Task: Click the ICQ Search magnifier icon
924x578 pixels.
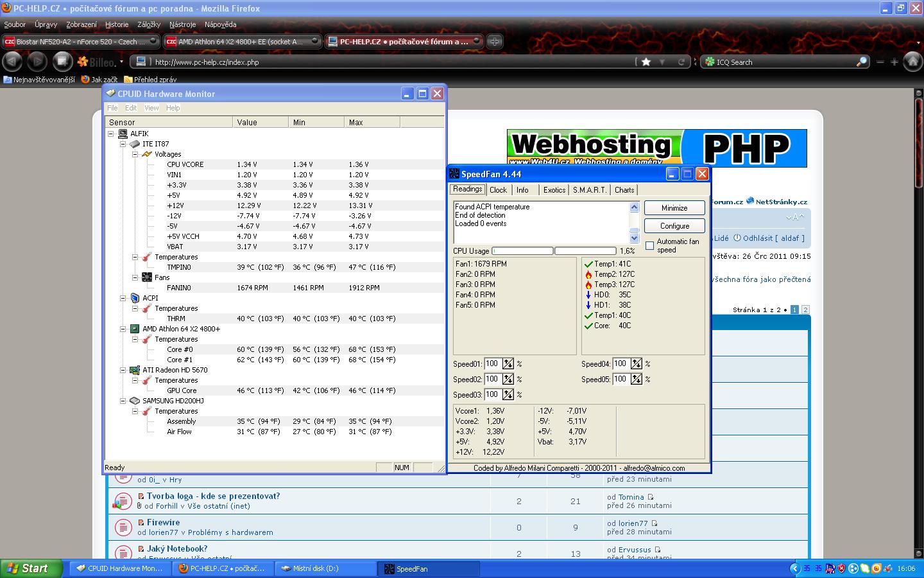Action: pos(861,62)
